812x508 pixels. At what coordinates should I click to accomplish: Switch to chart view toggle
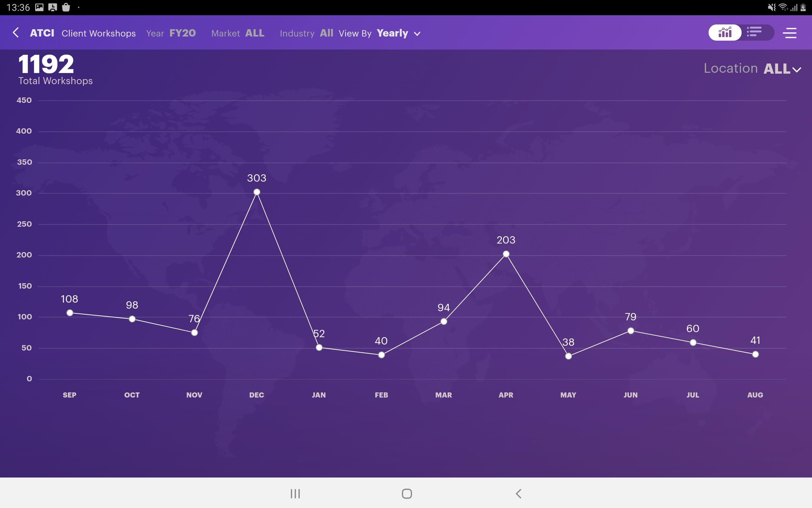[x=725, y=33]
